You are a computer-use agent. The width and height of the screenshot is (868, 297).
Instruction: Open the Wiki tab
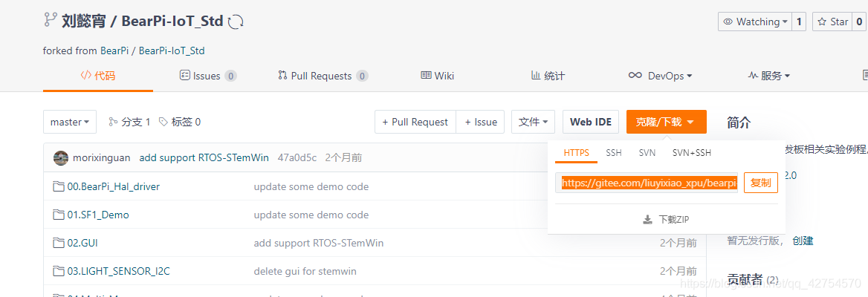[x=437, y=76]
